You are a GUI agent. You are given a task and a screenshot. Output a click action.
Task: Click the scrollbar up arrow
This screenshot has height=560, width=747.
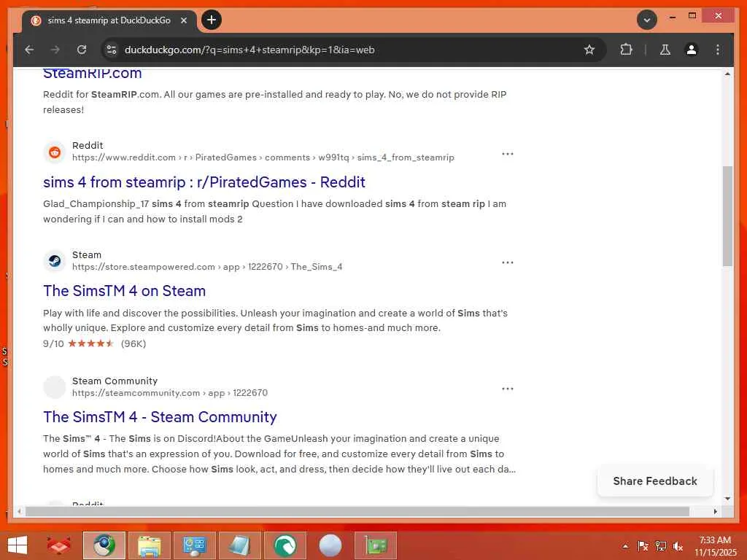pos(727,74)
